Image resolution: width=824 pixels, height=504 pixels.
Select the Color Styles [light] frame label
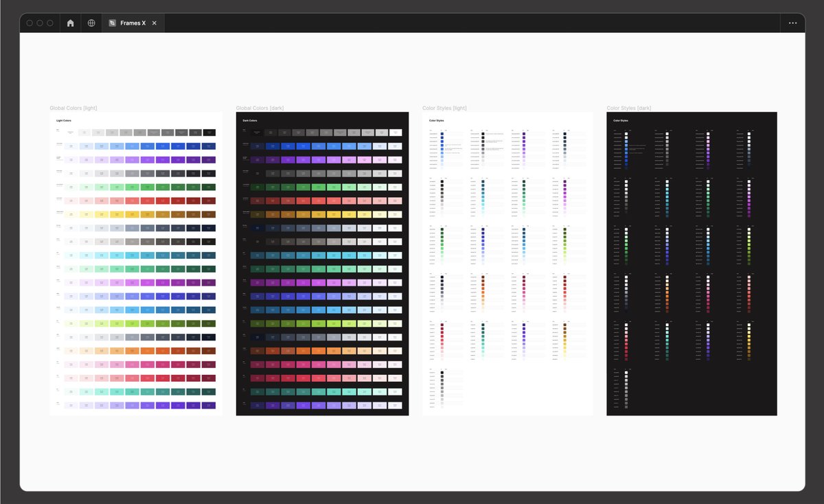444,108
